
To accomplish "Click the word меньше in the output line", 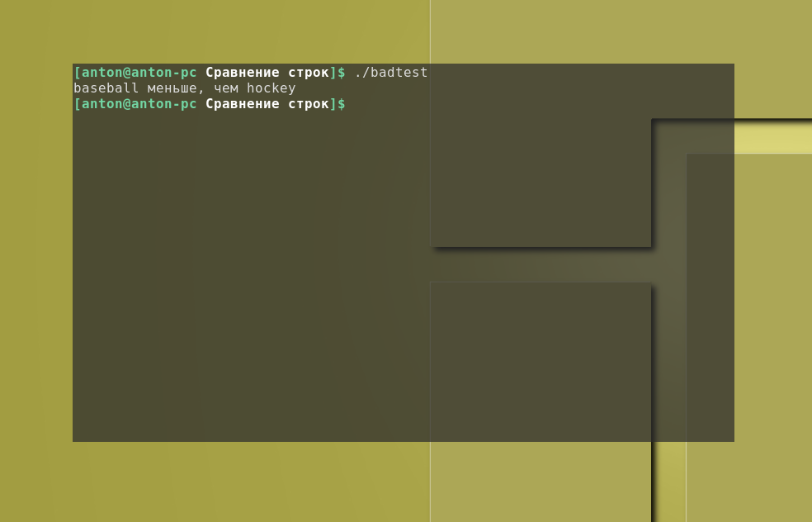I will tap(172, 88).
